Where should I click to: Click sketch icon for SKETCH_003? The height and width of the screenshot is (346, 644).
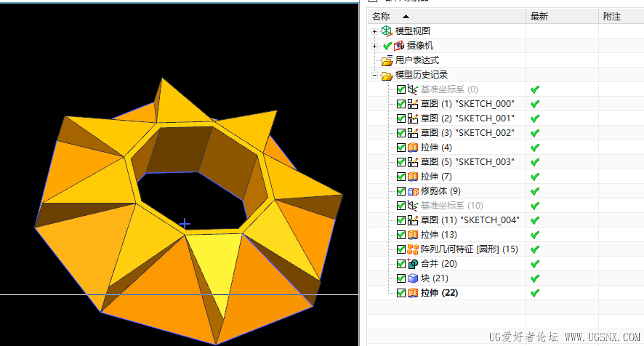click(413, 162)
